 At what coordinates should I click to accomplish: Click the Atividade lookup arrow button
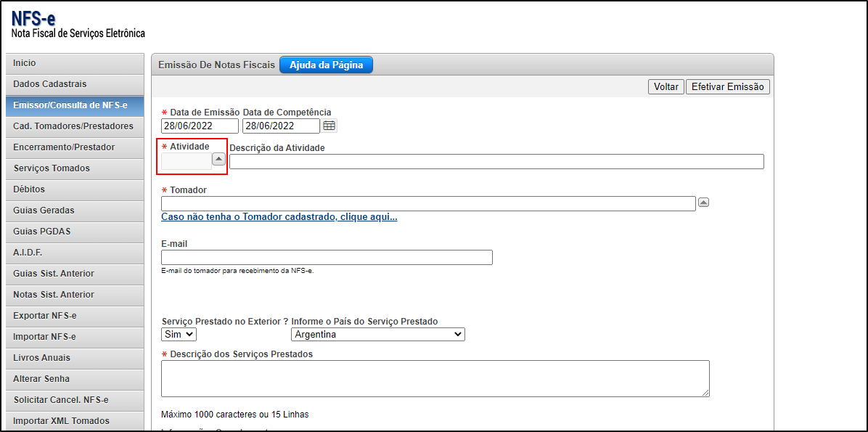pyautogui.click(x=218, y=160)
